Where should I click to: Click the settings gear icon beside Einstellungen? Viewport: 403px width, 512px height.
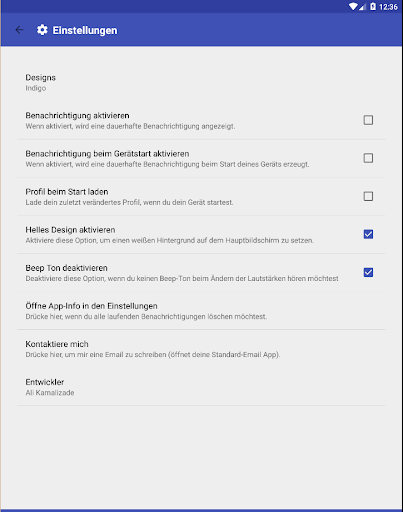42,30
